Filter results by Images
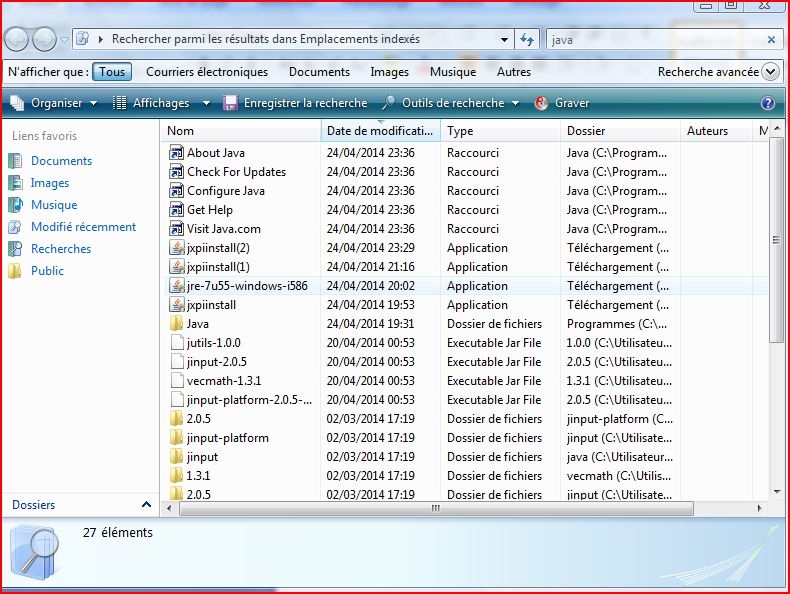Screen dimensions: 790x594 point(389,72)
